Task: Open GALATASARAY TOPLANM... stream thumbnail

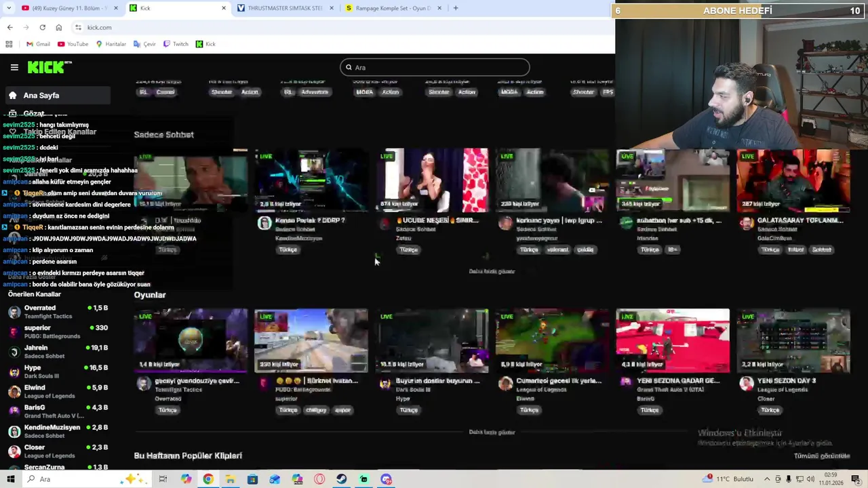Action: coord(793,180)
